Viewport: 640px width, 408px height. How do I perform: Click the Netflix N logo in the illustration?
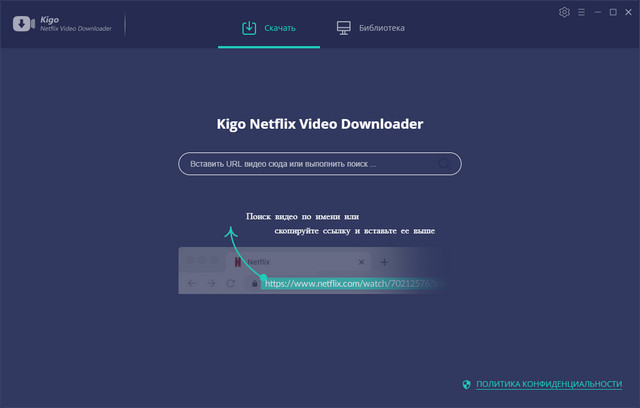pyautogui.click(x=237, y=262)
